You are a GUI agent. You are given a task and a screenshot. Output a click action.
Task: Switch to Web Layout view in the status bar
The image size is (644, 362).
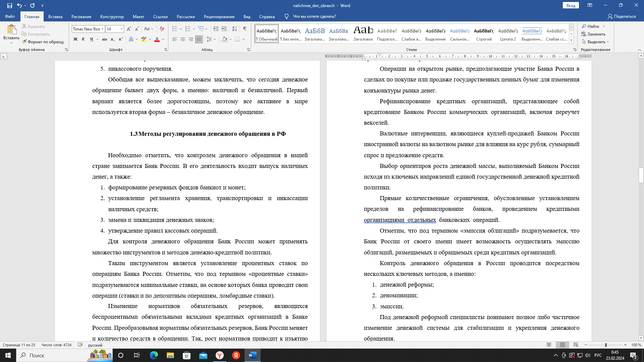point(576,345)
